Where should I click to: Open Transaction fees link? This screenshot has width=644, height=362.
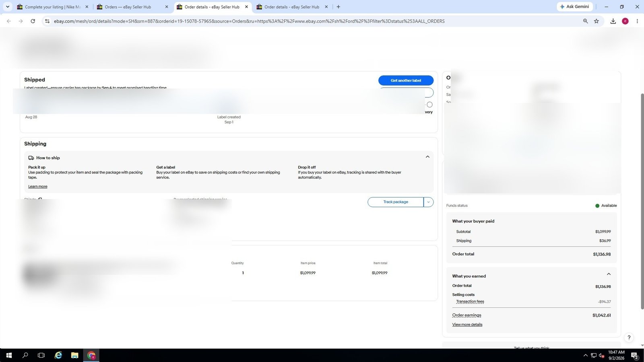pos(470,302)
